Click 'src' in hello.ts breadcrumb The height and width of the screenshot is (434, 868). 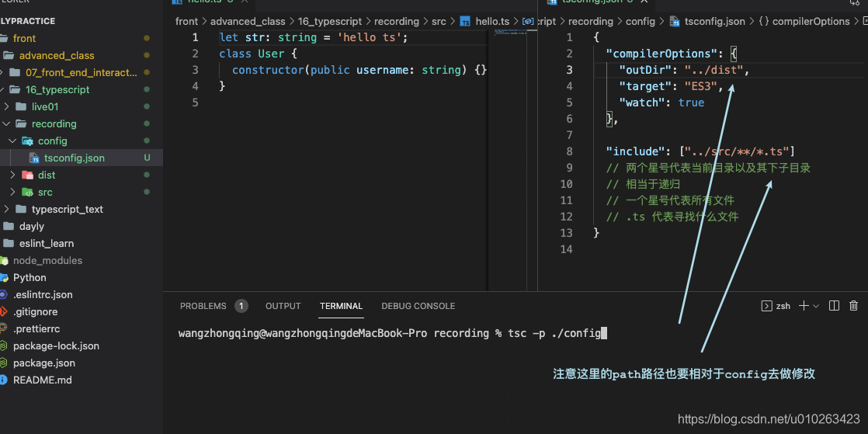tap(439, 22)
